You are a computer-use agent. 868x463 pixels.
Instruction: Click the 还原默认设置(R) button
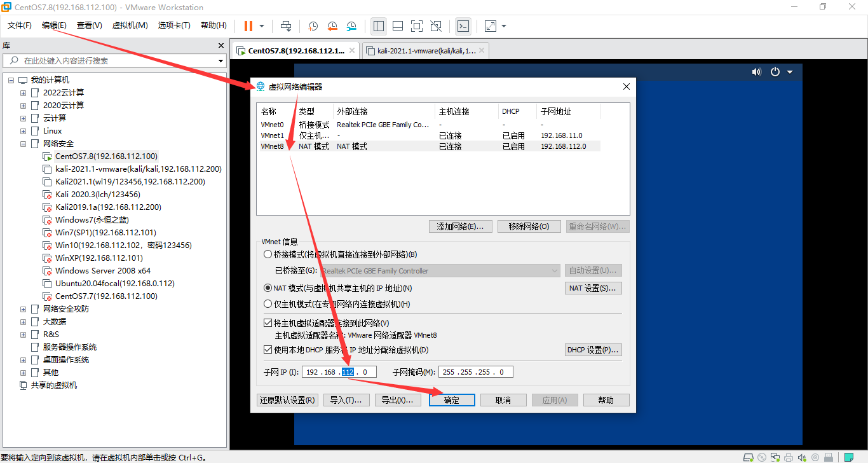point(287,400)
